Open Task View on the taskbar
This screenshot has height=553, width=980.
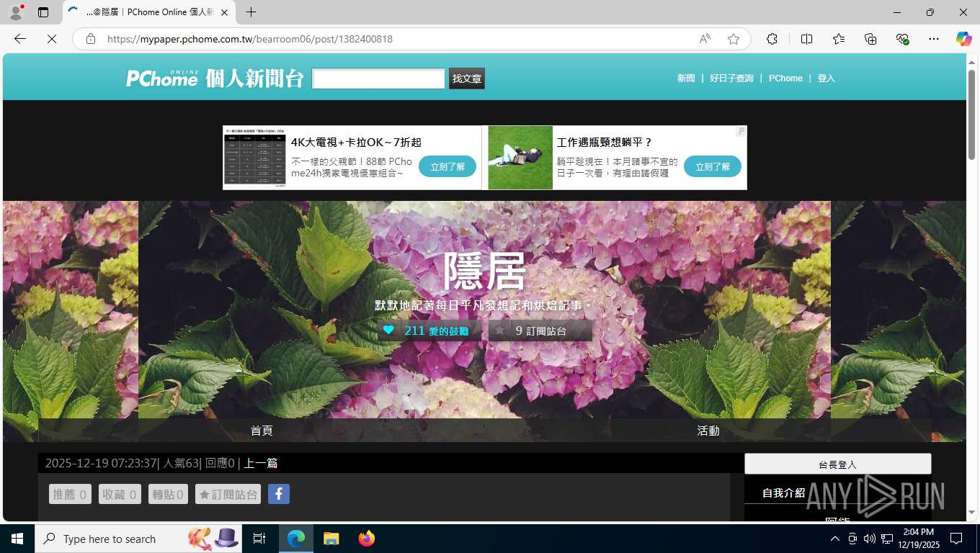pos(259,539)
